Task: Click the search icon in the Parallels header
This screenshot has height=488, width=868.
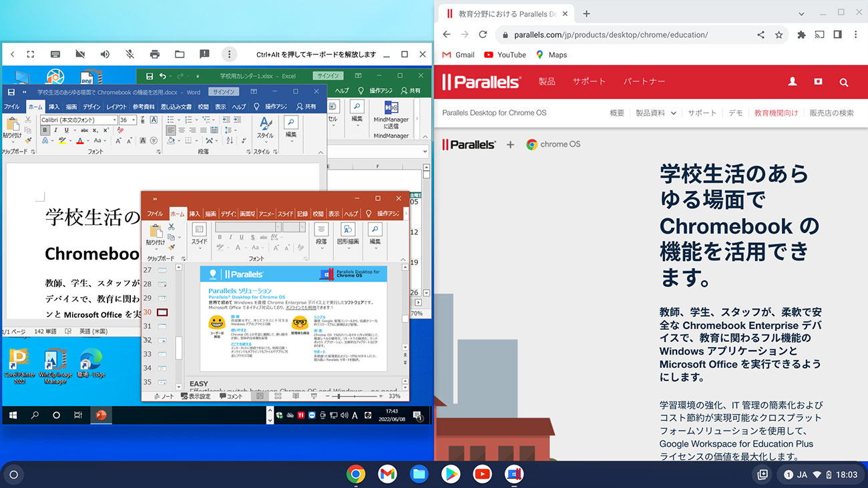Action: coord(843,81)
